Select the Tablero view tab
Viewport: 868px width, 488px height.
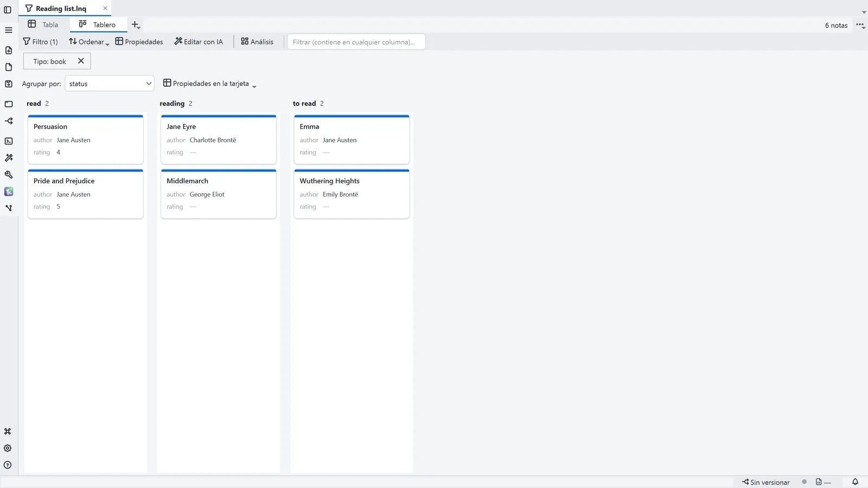point(98,24)
